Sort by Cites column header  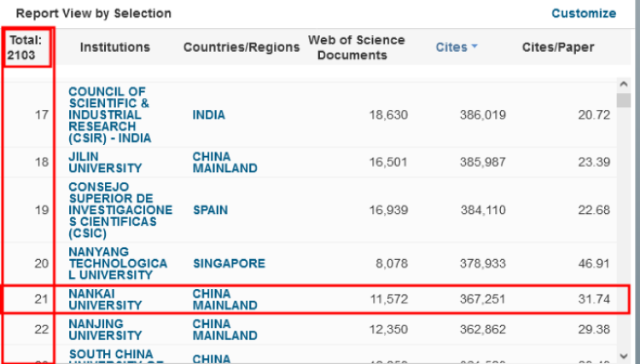coord(451,48)
